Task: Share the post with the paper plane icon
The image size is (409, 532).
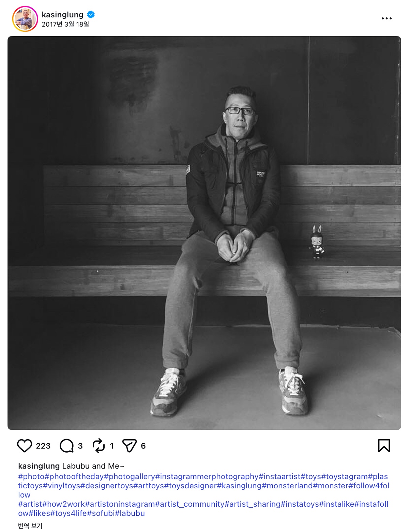Action: 130,446
